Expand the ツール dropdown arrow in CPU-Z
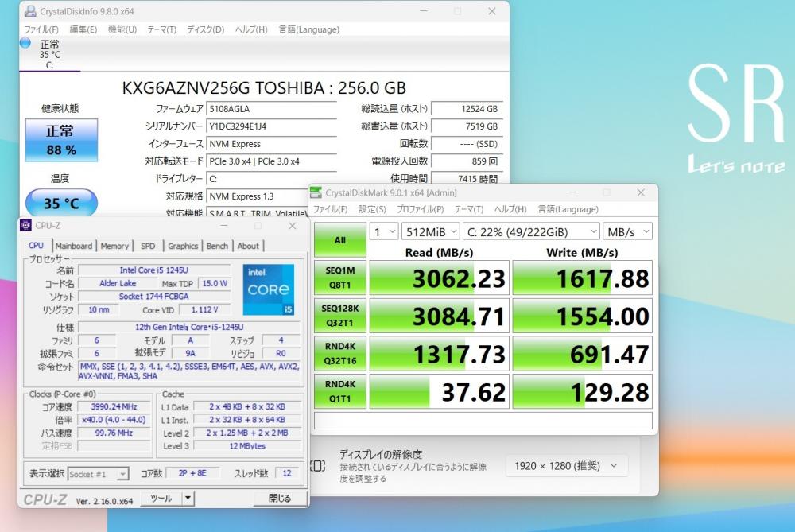 188,499
